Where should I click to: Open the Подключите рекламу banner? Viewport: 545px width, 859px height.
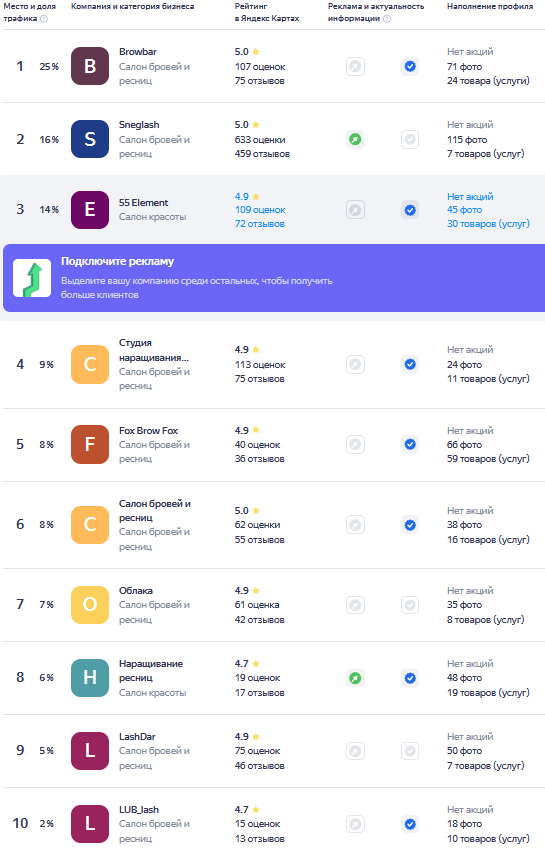tap(274, 278)
